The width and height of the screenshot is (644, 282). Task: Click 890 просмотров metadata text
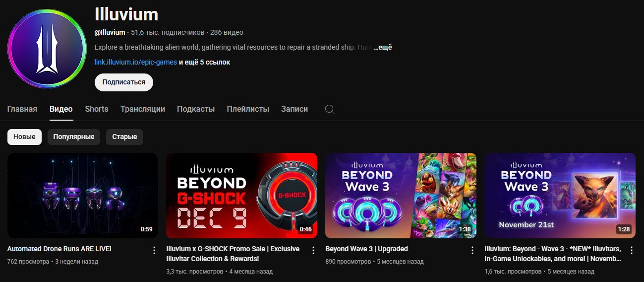pos(348,261)
